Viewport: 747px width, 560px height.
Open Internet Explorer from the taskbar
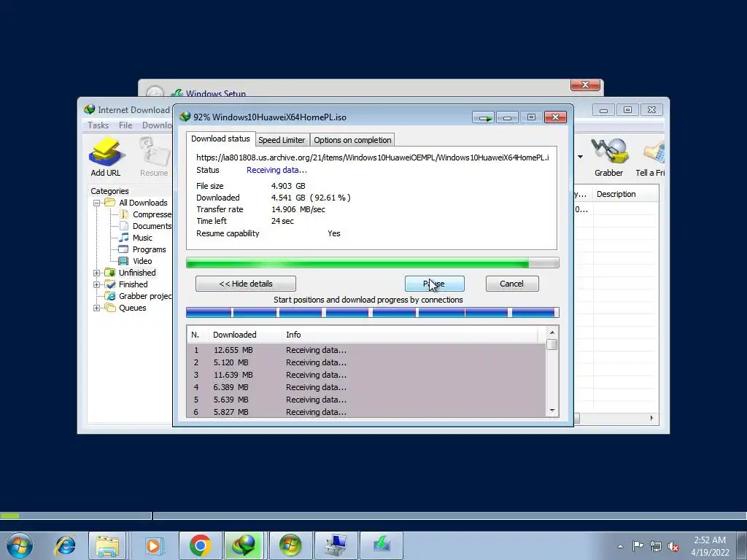65,545
